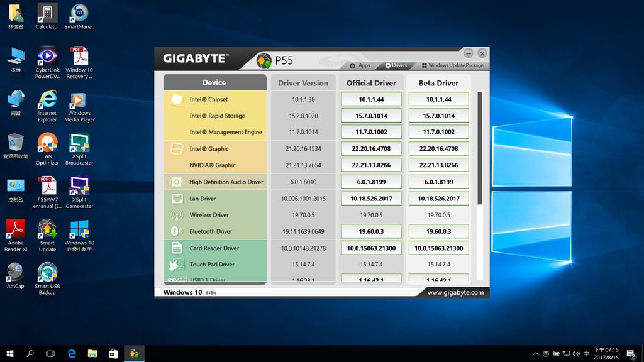This screenshot has width=644, height=362.
Task: Open the Recycle Bin desktop icon
Action: coord(16,146)
